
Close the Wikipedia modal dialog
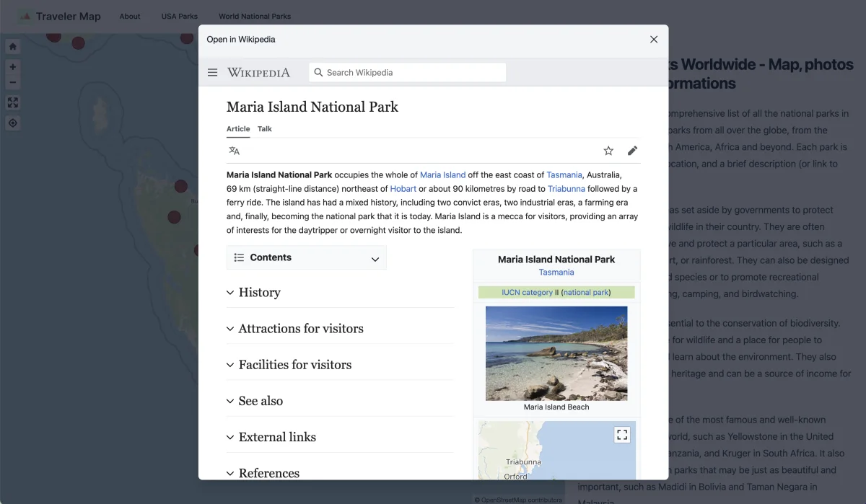click(x=654, y=40)
